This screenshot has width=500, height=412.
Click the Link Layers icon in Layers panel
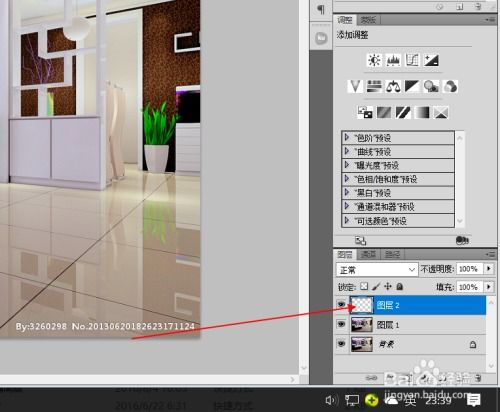point(371,378)
